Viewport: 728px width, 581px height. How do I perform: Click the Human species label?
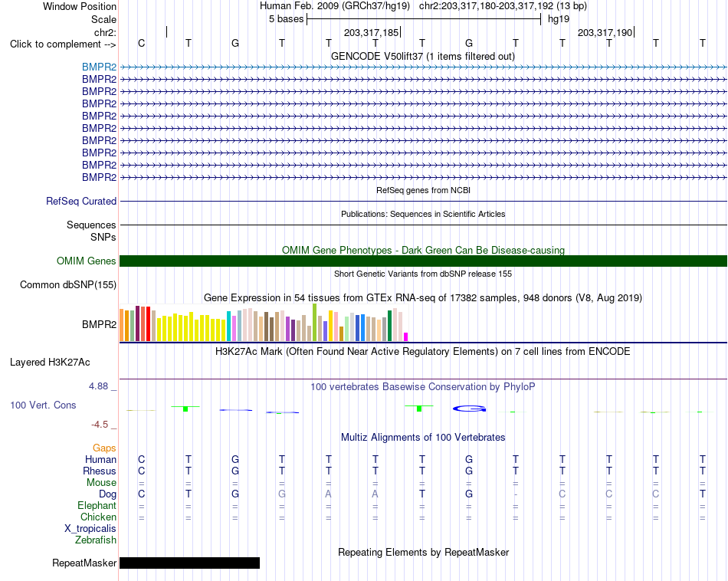100,459
